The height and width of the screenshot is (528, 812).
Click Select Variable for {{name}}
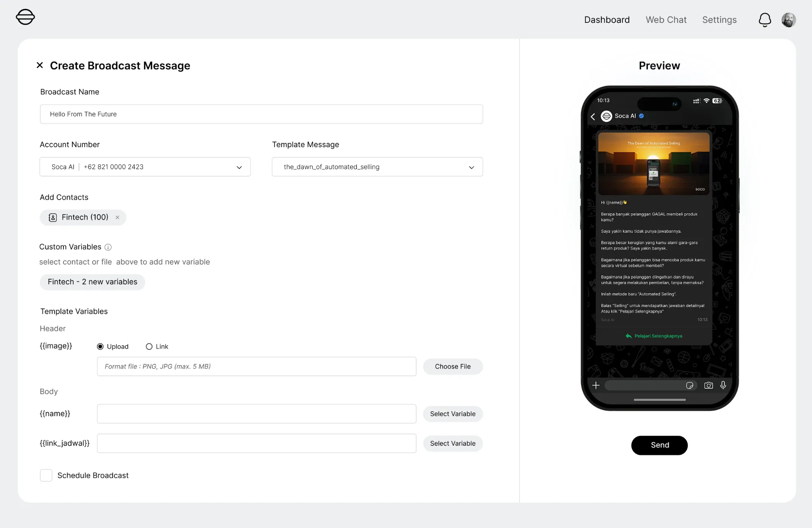pyautogui.click(x=453, y=414)
